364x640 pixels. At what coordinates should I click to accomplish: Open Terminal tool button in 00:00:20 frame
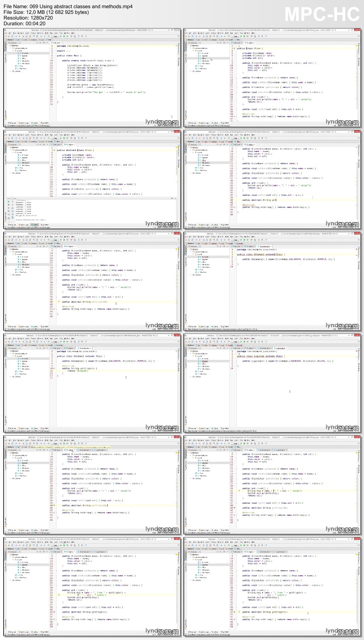pos(11,123)
